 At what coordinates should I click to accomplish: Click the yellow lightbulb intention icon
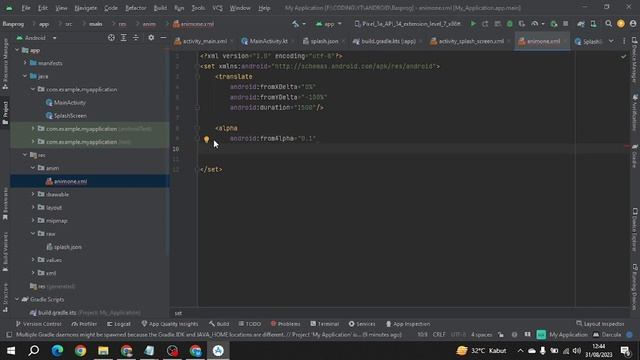pyautogui.click(x=206, y=140)
